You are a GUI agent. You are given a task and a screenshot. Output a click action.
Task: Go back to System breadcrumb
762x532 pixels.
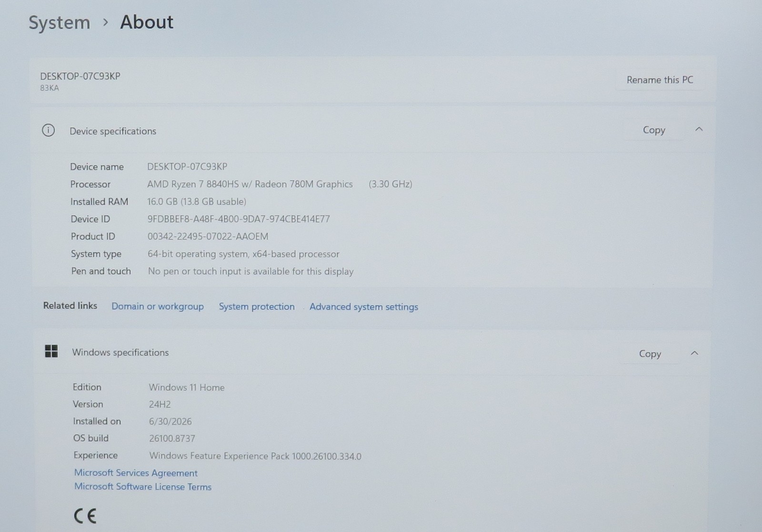click(60, 22)
